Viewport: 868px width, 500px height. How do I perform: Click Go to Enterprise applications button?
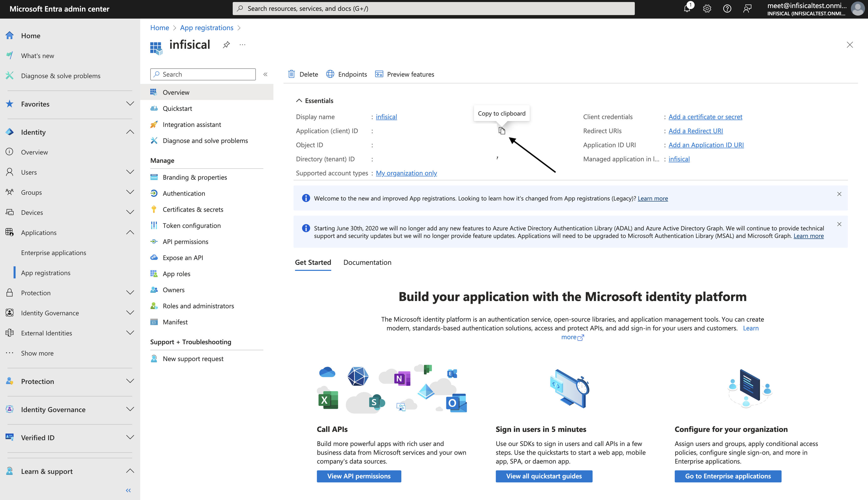tap(728, 476)
